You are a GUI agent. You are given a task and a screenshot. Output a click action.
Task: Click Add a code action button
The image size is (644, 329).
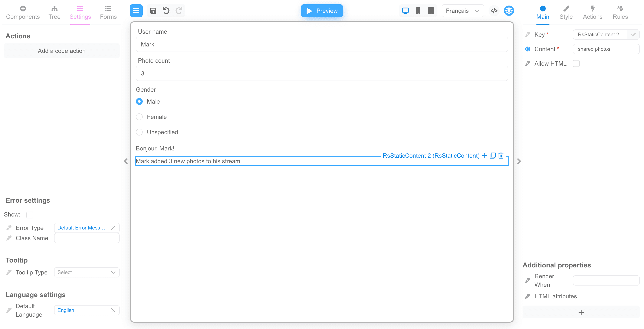(62, 51)
